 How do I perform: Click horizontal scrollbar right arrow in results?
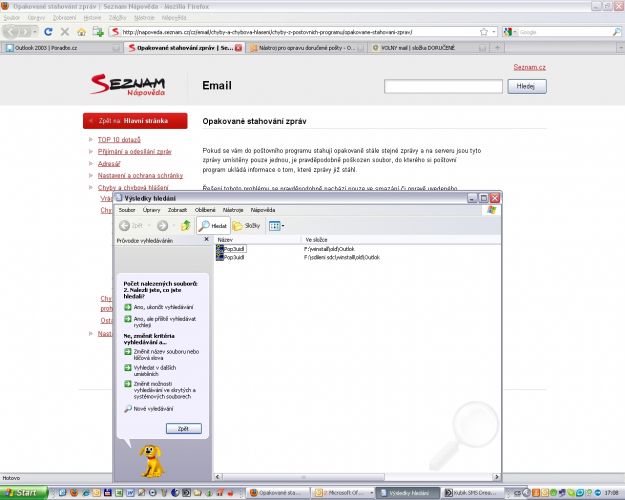point(496,476)
